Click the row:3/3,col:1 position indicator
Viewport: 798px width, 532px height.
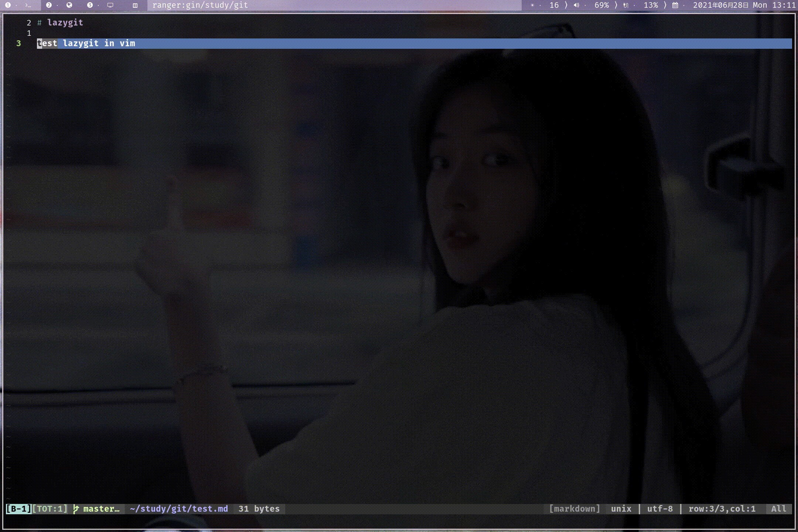click(x=722, y=509)
